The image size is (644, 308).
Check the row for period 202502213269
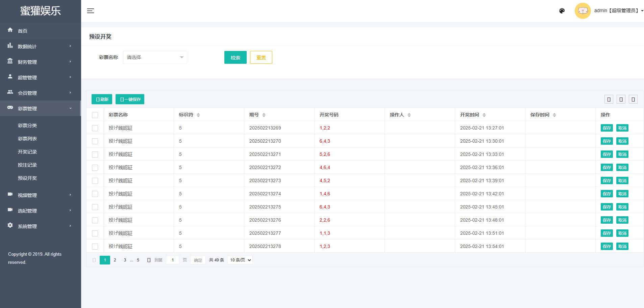pos(95,128)
